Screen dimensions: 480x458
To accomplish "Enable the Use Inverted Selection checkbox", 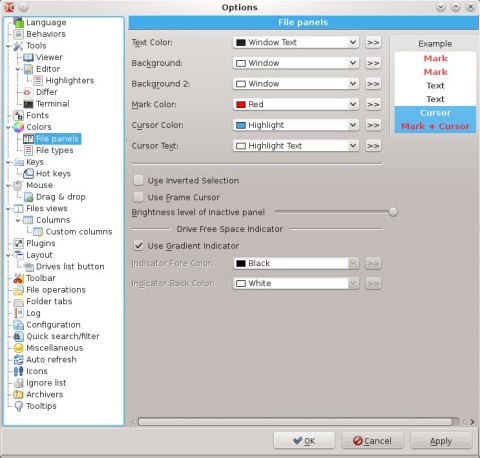I will point(138,180).
